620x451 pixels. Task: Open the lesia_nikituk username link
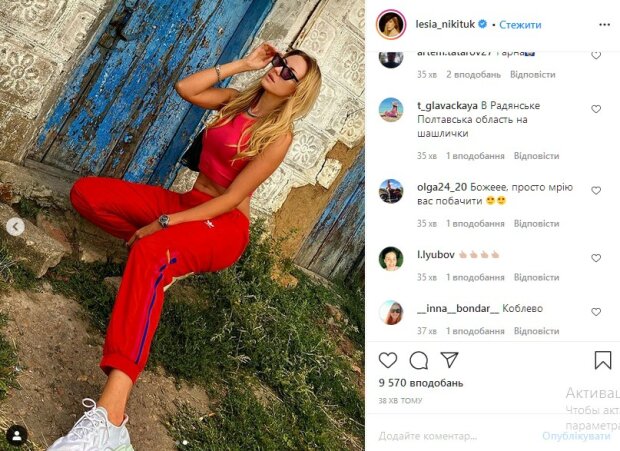445,25
